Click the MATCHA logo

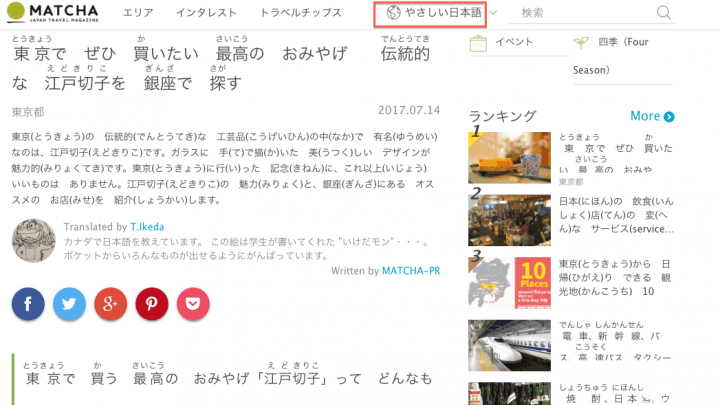[53, 12]
